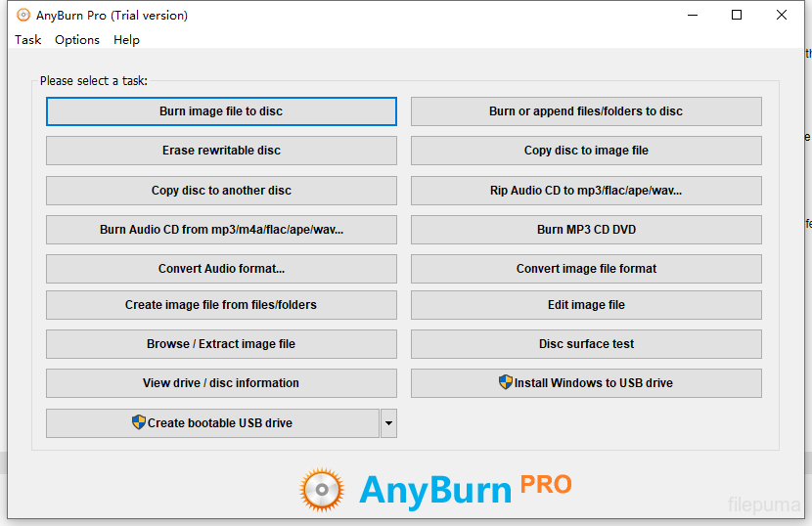This screenshot has height=526, width=812.
Task: Minimize the AnyBurn Pro window
Action: point(693,15)
